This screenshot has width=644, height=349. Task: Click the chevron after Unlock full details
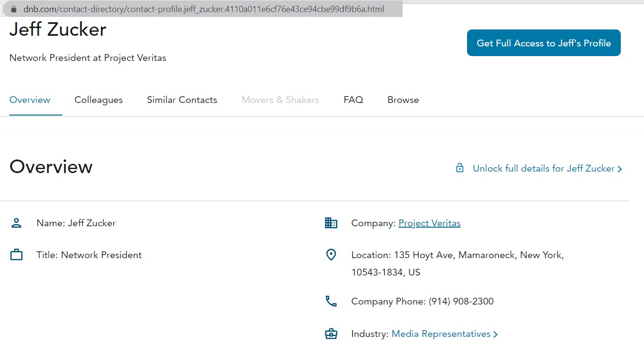[x=620, y=169]
